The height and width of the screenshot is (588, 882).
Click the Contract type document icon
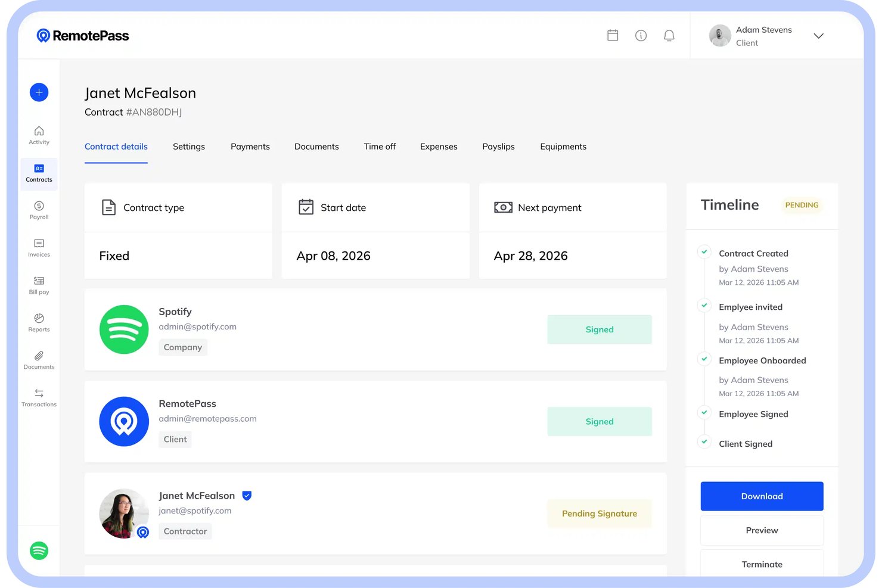[108, 207]
